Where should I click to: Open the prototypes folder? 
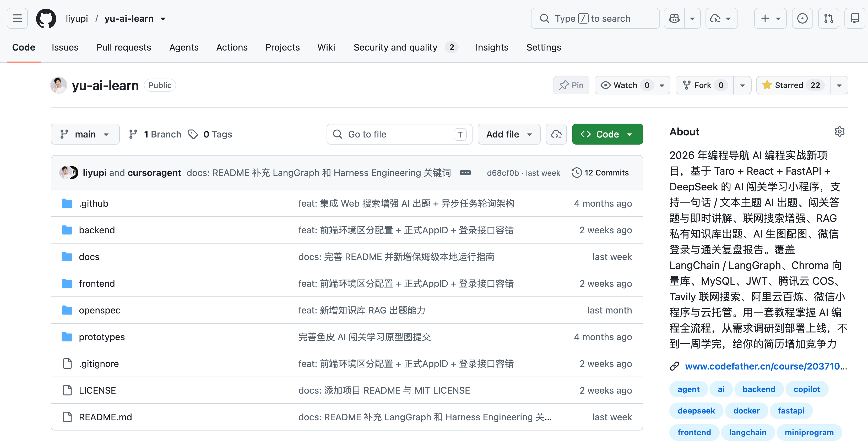tap(102, 337)
